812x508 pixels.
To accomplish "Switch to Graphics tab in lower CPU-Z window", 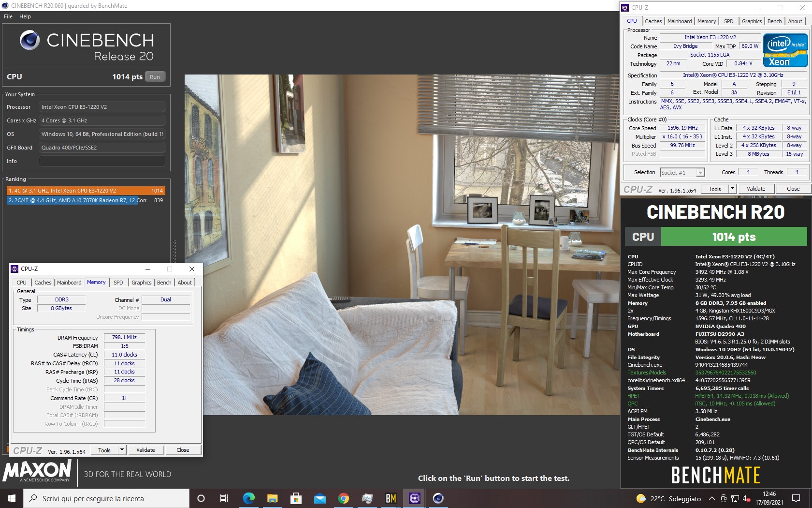I will coord(141,283).
